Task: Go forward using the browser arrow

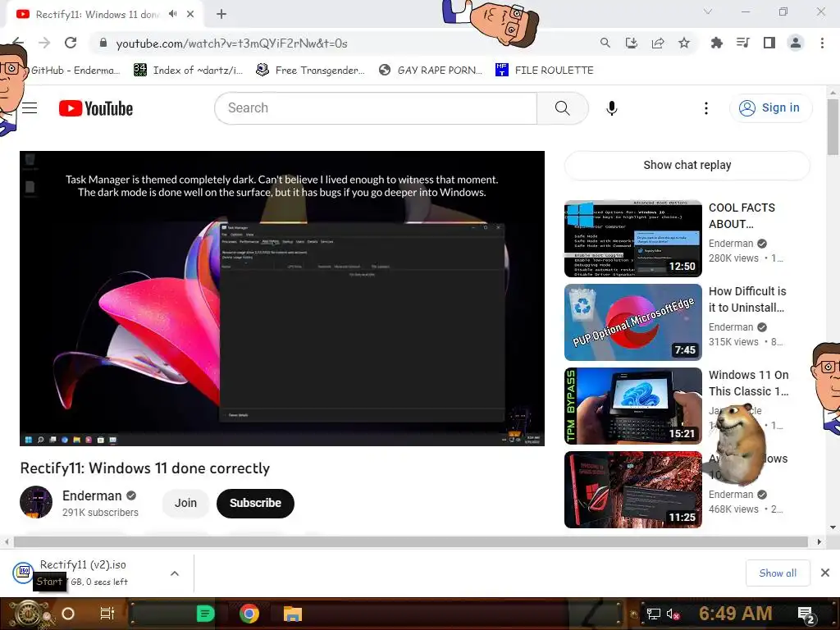Action: click(44, 43)
